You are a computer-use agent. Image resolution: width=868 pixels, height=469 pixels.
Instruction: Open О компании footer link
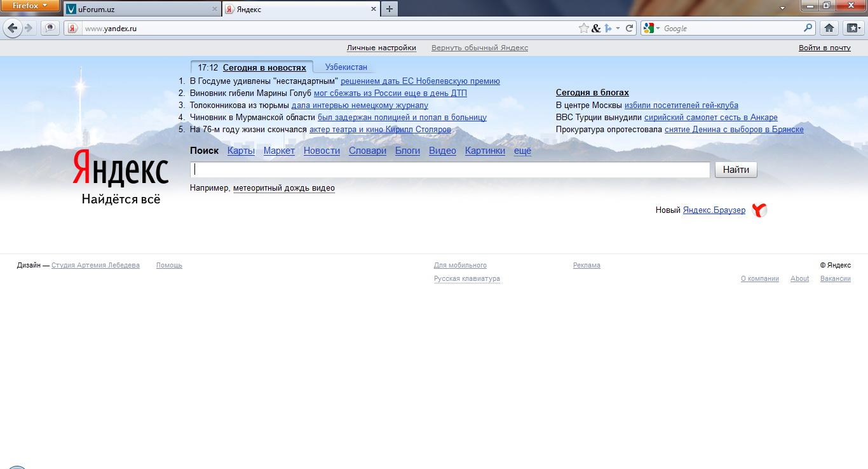(x=760, y=279)
